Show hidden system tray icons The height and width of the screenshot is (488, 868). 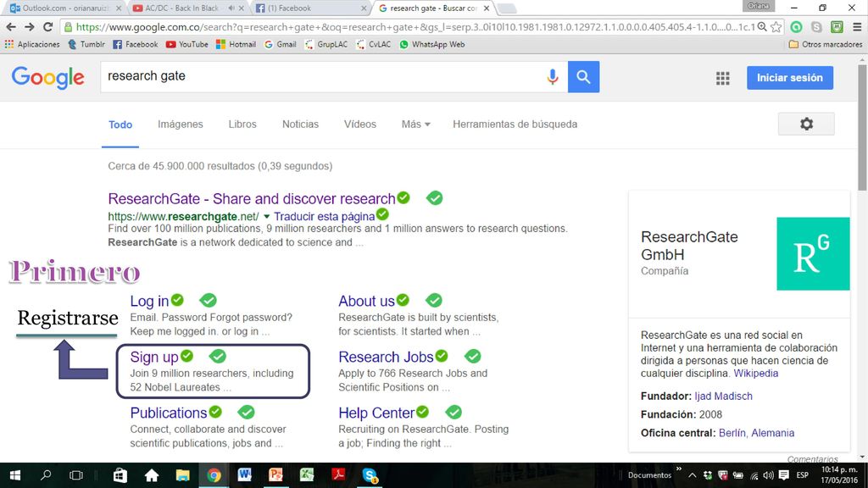(692, 475)
